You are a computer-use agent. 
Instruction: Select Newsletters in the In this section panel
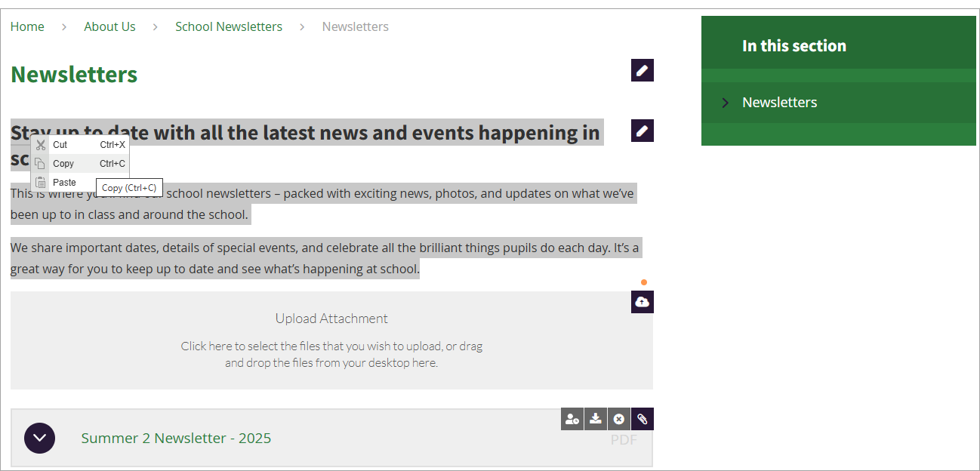coord(779,103)
